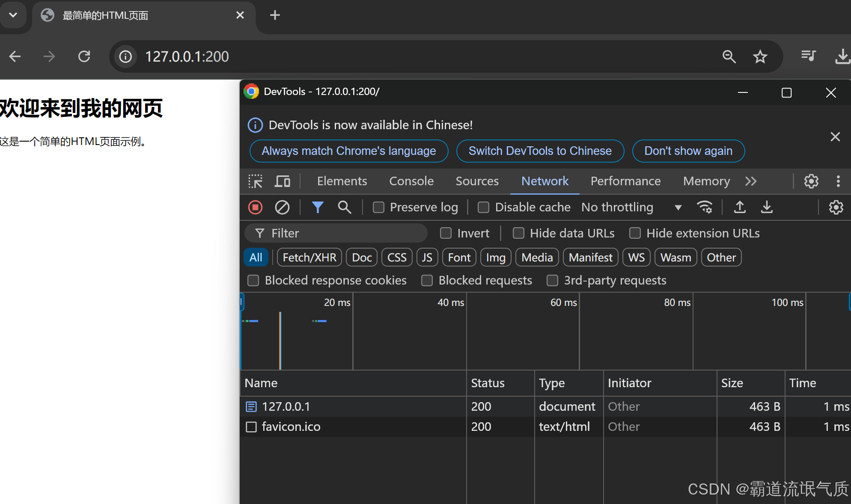Export HAR with download arrow icon
The image size is (851, 504).
[x=767, y=208]
